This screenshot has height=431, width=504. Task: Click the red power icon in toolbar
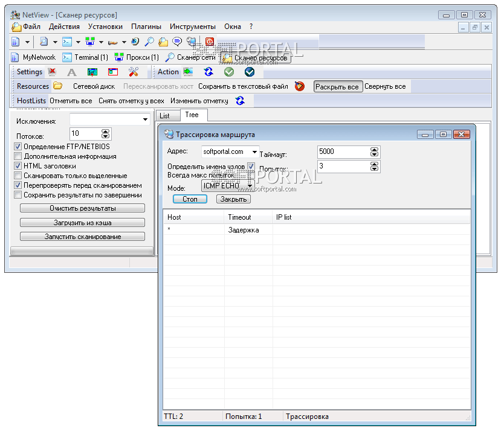tap(210, 42)
